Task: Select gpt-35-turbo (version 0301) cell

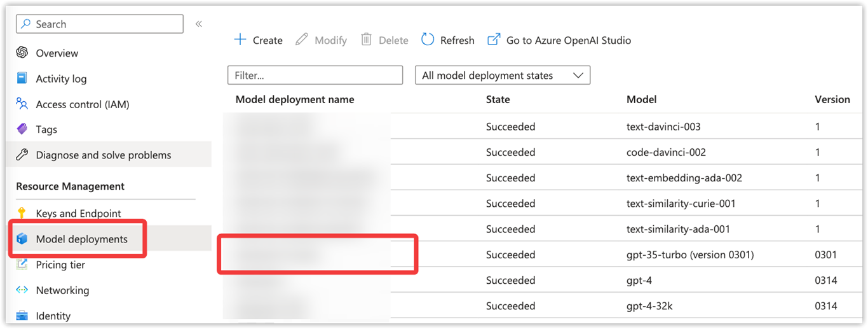Action: (x=690, y=255)
